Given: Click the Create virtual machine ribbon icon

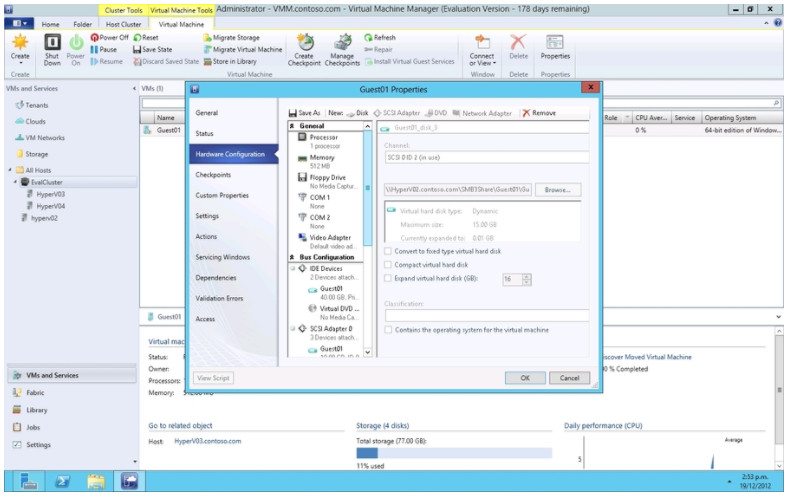Looking at the screenshot, I should 20,49.
